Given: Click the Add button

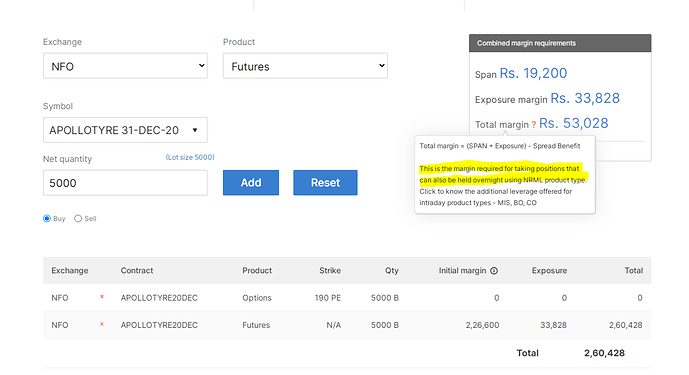Looking at the screenshot, I should (251, 182).
